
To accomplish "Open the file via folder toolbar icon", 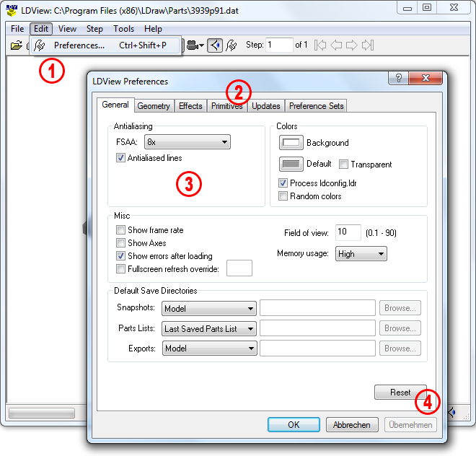I will 17,45.
